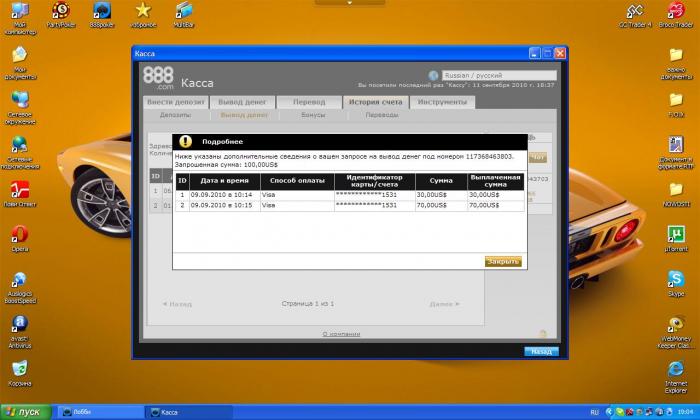Launch the µTorrent desktop shortcut
The image size is (700, 420).
(676, 238)
